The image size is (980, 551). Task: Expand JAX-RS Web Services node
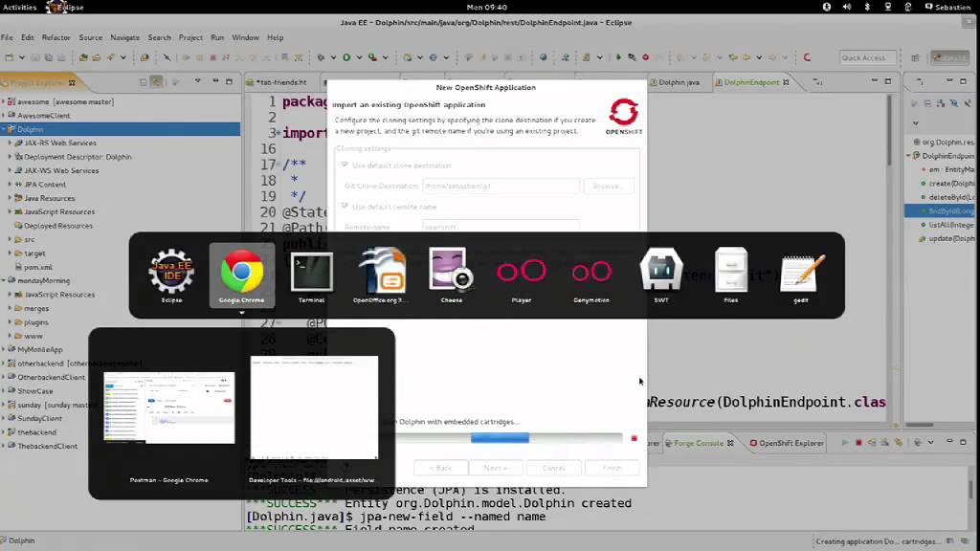pyautogui.click(x=10, y=143)
